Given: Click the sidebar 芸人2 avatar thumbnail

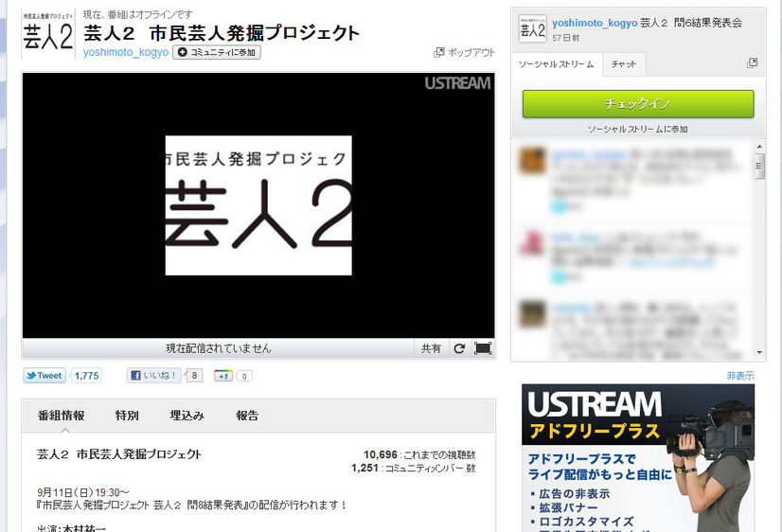Looking at the screenshot, I should (x=533, y=28).
